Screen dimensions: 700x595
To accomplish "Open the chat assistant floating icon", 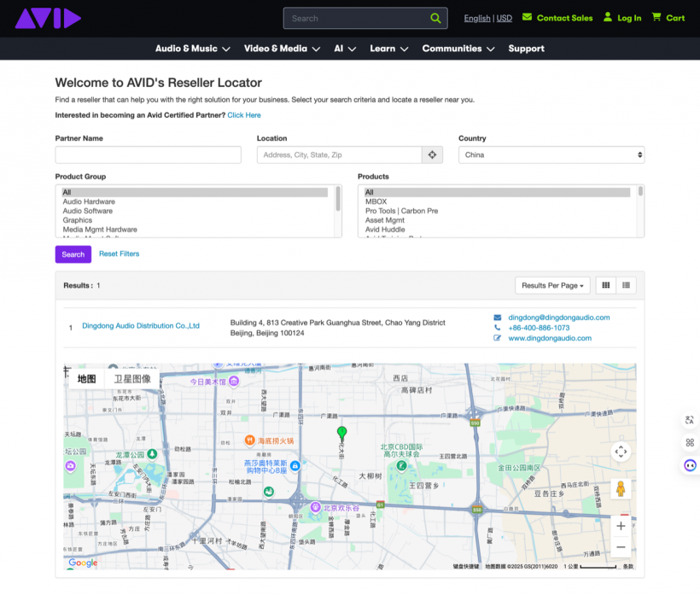I will click(x=690, y=465).
